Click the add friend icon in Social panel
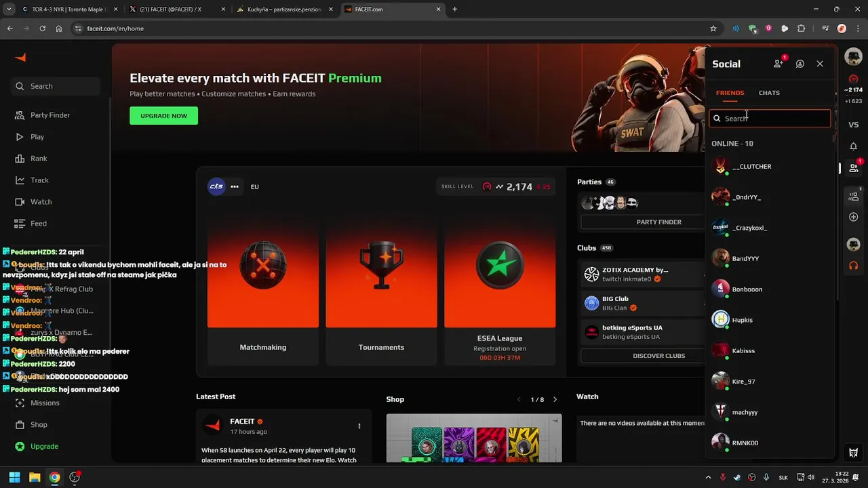The image size is (868, 488). 778,64
